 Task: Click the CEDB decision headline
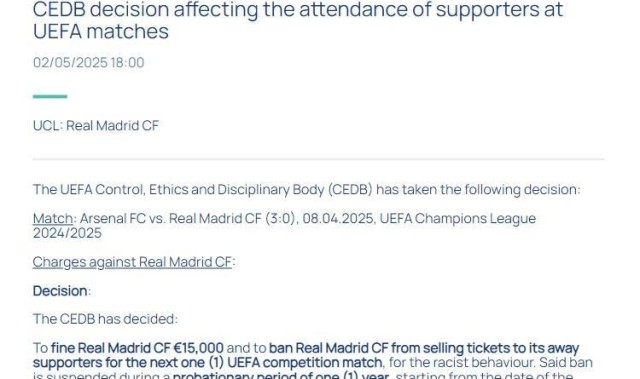[x=298, y=20]
